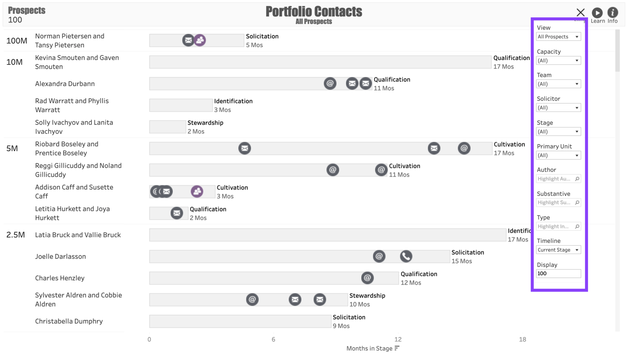Click the email @ icon for Charles Henzley
Image resolution: width=627 pixels, height=364 pixels.
pos(367,278)
